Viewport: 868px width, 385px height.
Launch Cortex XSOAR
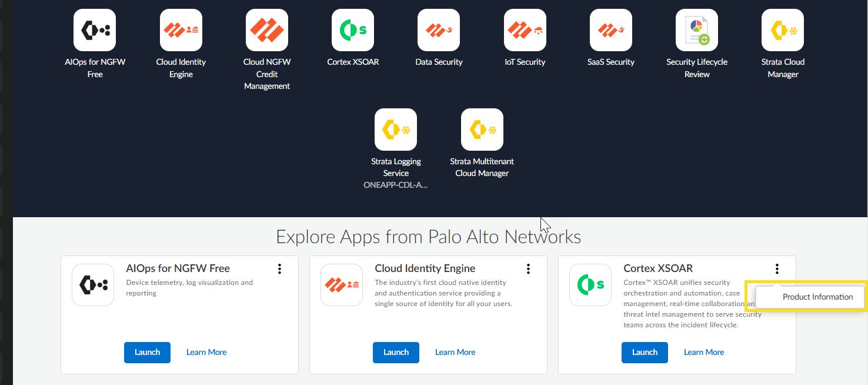(645, 352)
